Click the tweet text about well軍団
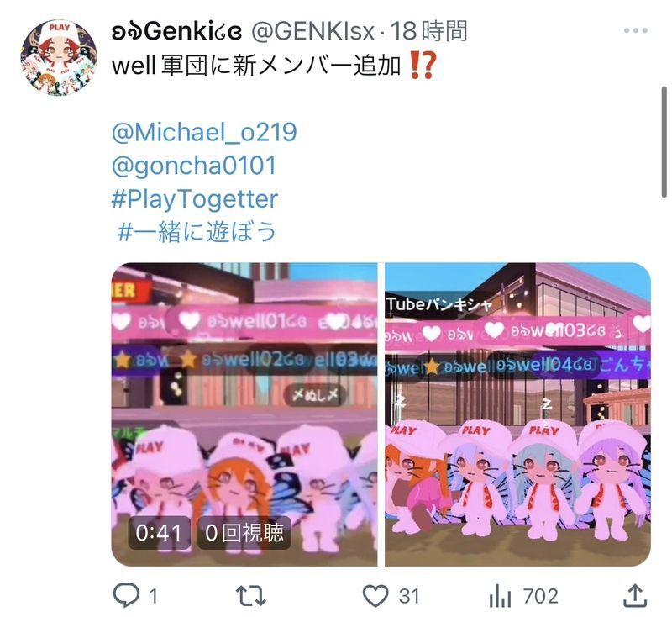This screenshot has height=617, width=672. point(274,66)
